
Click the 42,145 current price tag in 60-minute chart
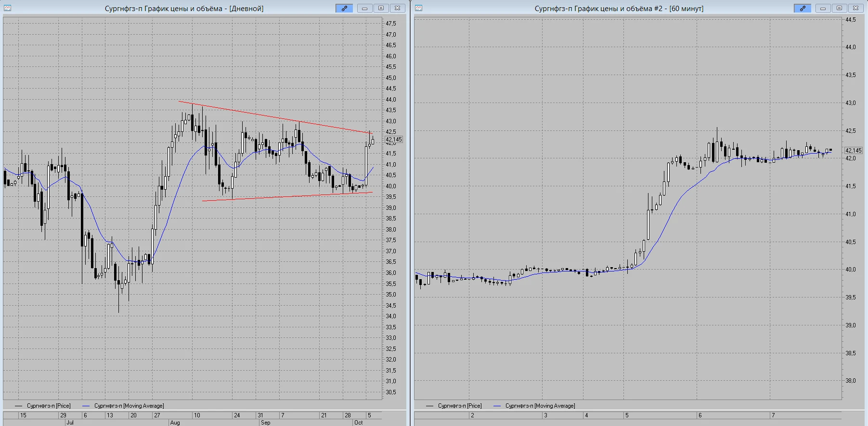tap(854, 151)
